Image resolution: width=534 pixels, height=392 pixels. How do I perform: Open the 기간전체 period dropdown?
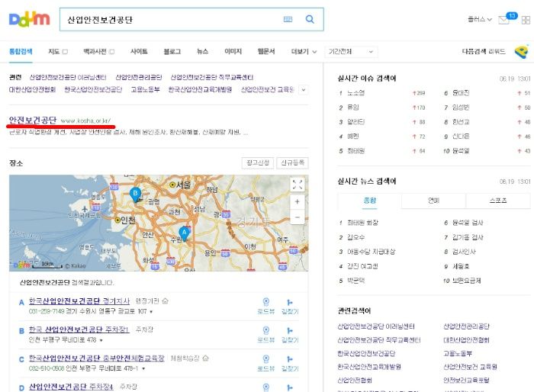(351, 52)
